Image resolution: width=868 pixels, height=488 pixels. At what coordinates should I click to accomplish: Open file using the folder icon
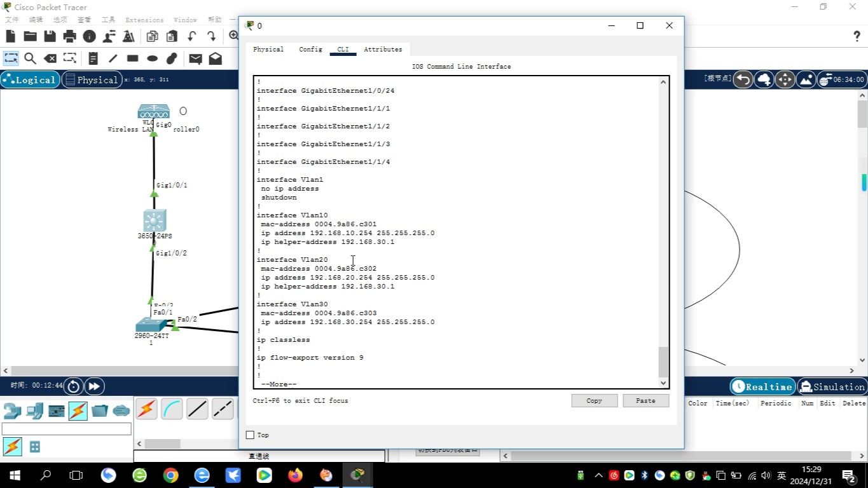[30, 36]
